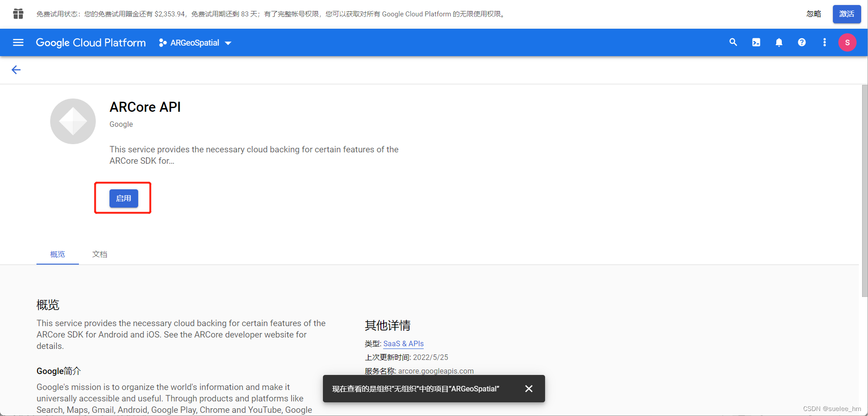Screen dimensions: 868x416
Task: Click the 激活 activate button
Action: pyautogui.click(x=847, y=14)
